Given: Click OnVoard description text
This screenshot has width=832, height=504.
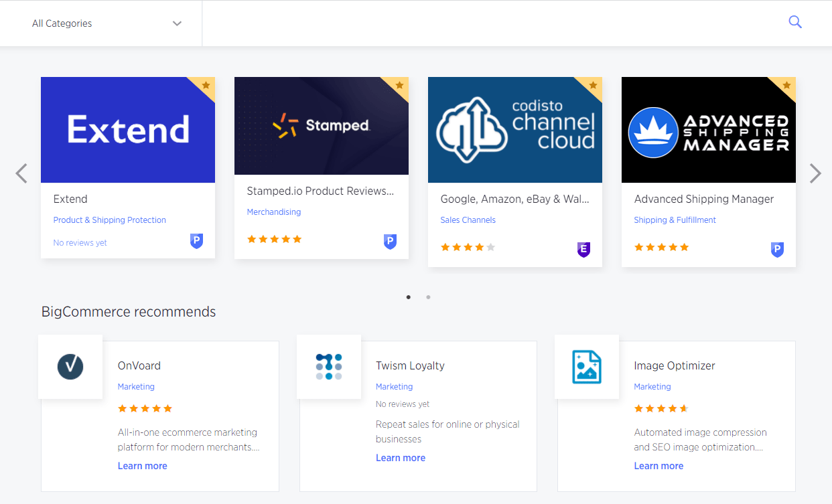Looking at the screenshot, I should pyautogui.click(x=188, y=440).
